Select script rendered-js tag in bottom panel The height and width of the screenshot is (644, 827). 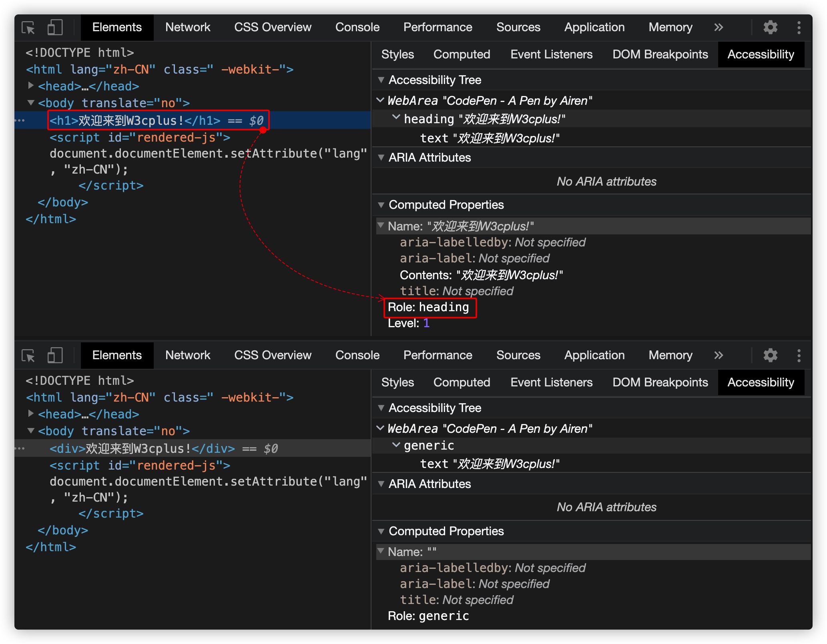[x=140, y=466]
